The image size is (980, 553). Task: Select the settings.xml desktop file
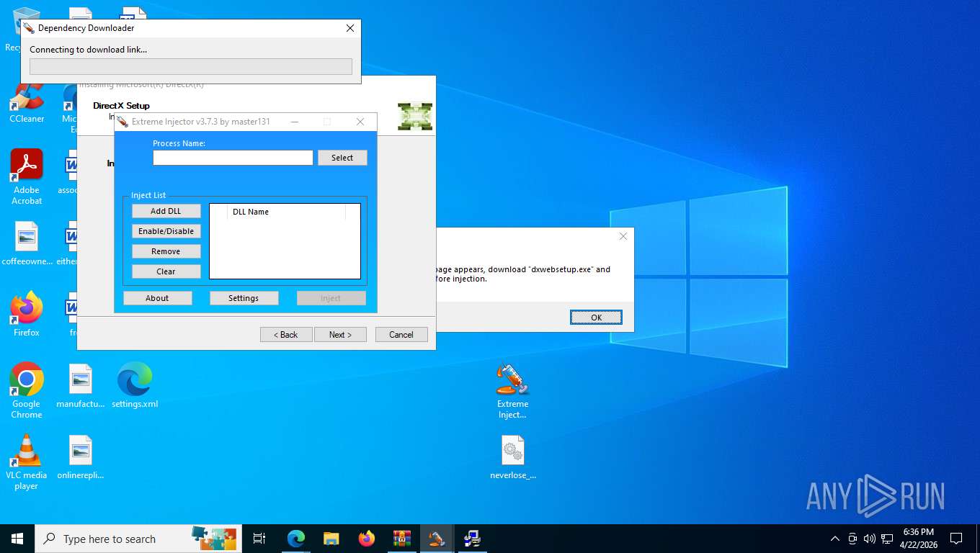(135, 385)
